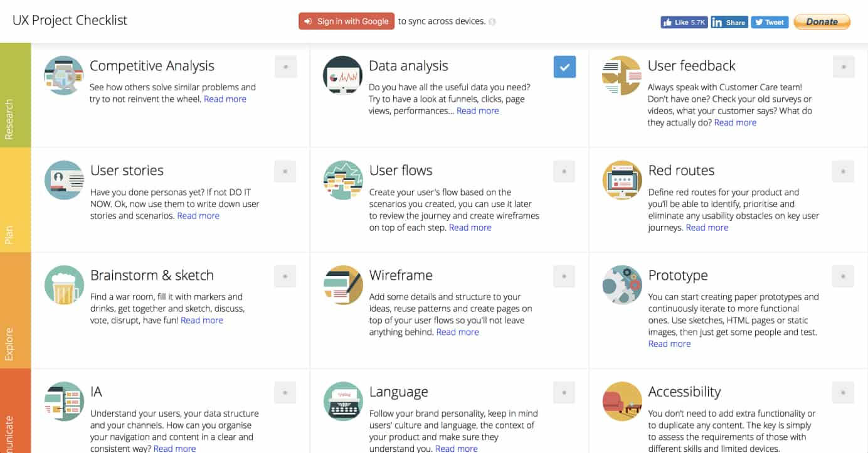
Task: Open Read more under User feedback
Action: (735, 123)
